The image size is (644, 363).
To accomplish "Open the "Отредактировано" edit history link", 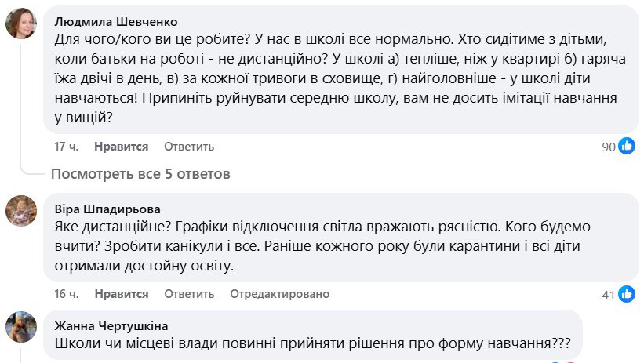I will click(x=280, y=294).
